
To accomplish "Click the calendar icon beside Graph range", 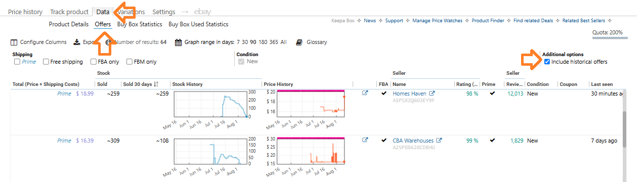I will point(178,42).
